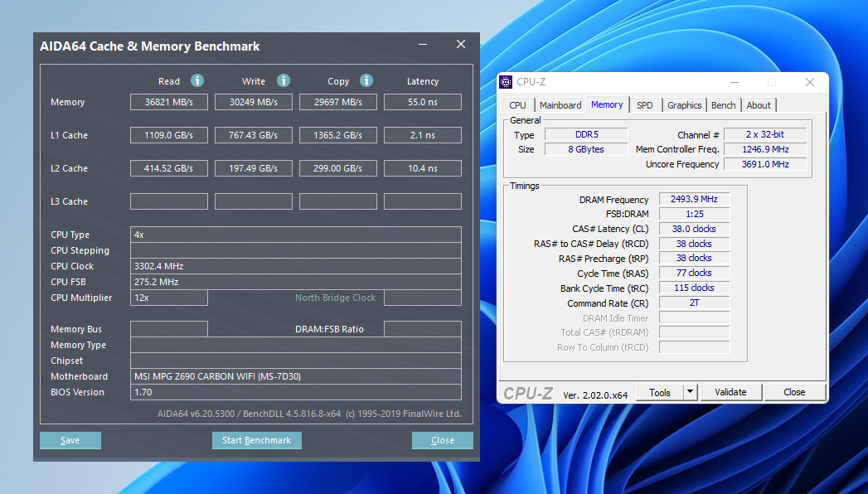Click Command Rate value 2T
Viewport: 868px width, 494px height.
coord(694,303)
